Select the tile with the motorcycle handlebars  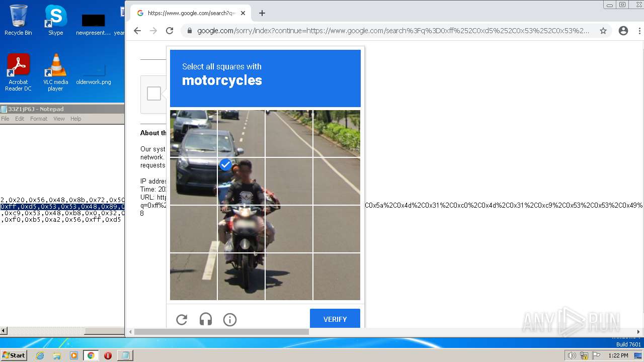coord(241,229)
